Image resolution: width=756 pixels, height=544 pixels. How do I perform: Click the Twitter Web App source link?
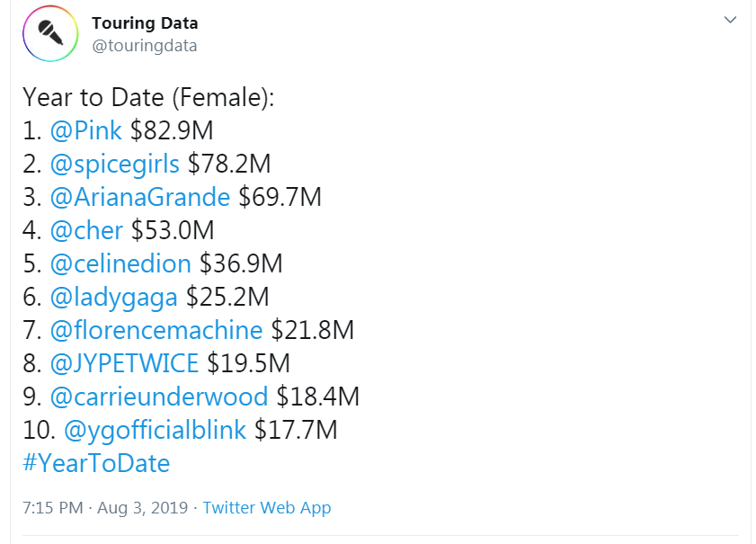pos(267,508)
